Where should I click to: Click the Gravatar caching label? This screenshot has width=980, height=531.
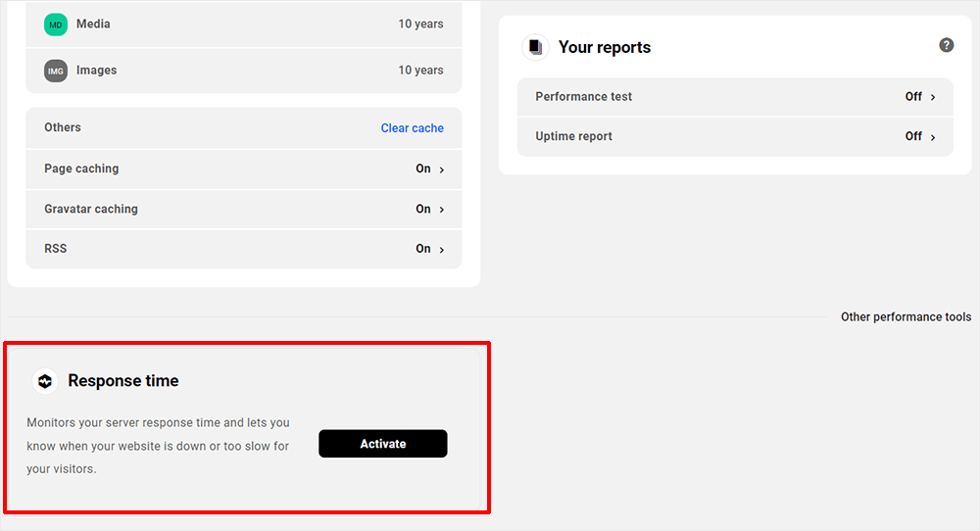(90, 209)
